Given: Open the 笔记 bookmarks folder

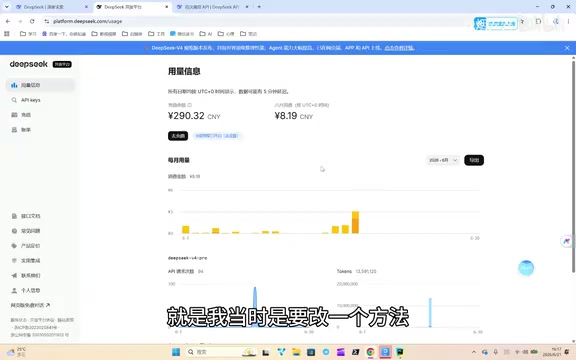Looking at the screenshot, I should point(248,34).
